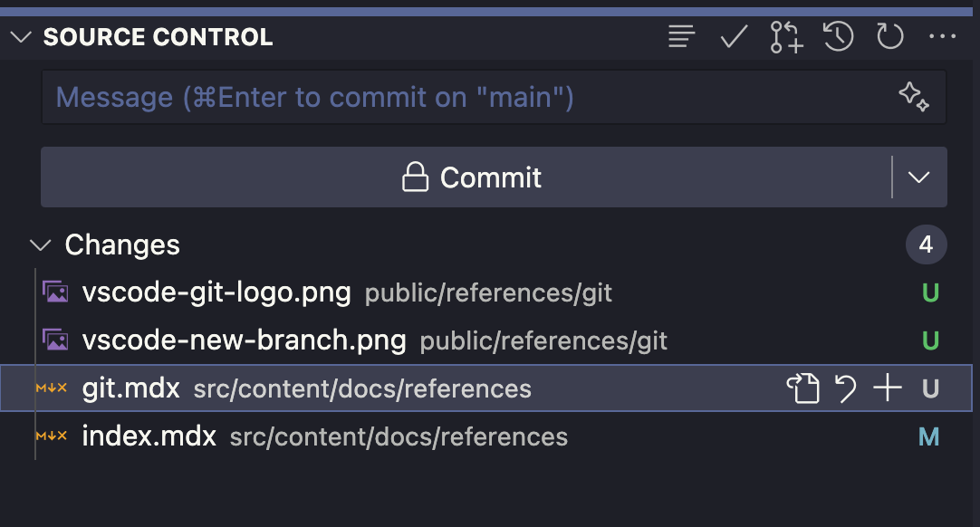The height and width of the screenshot is (527, 980).
Task: Toggle the view mode icon in Source Control
Action: 681,36
